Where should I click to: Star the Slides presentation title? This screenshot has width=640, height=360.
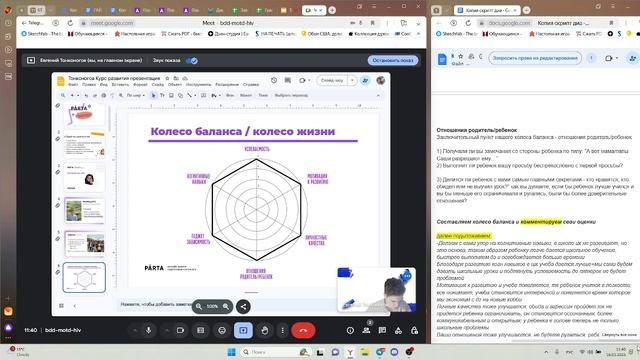pyautogui.click(x=167, y=78)
